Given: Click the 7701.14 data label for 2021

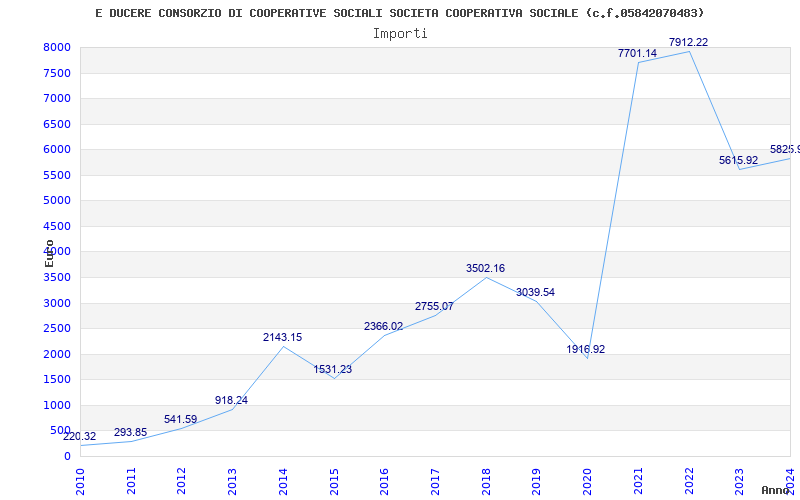Looking at the screenshot, I should (x=637, y=53).
